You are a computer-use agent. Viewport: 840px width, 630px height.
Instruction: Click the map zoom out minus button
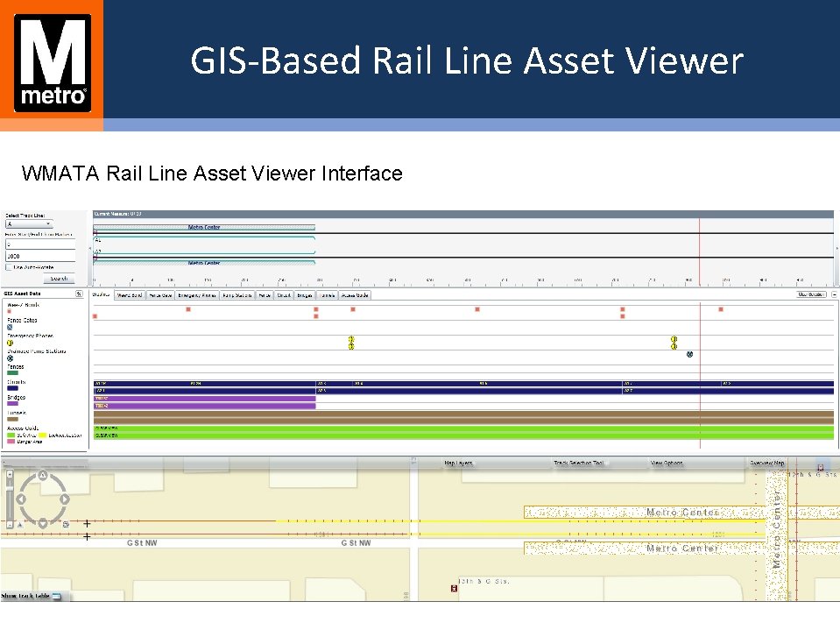(10, 525)
